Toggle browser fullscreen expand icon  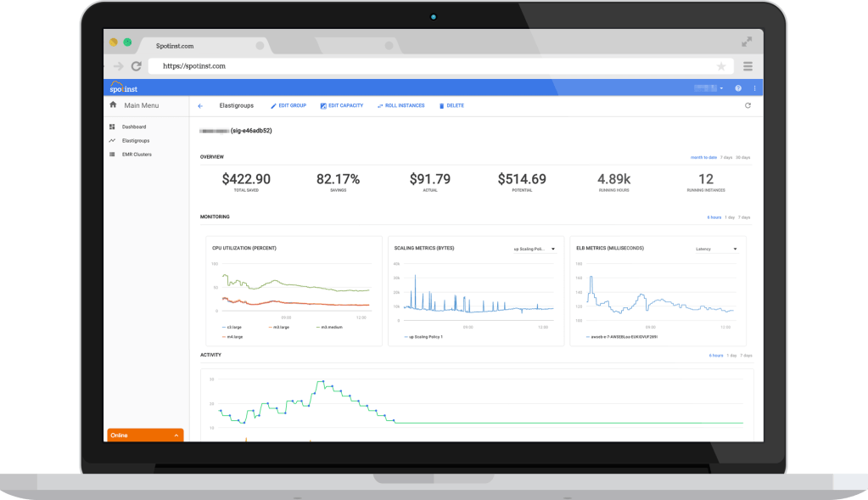(x=747, y=42)
